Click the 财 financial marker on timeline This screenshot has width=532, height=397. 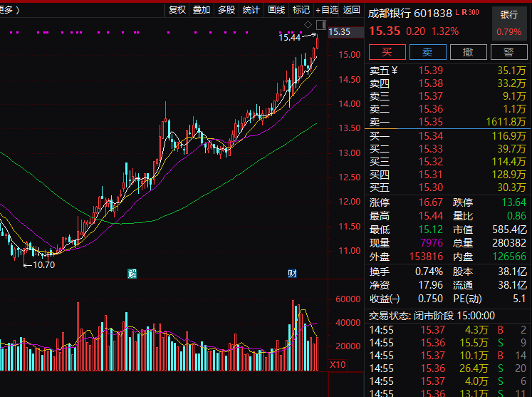[292, 274]
